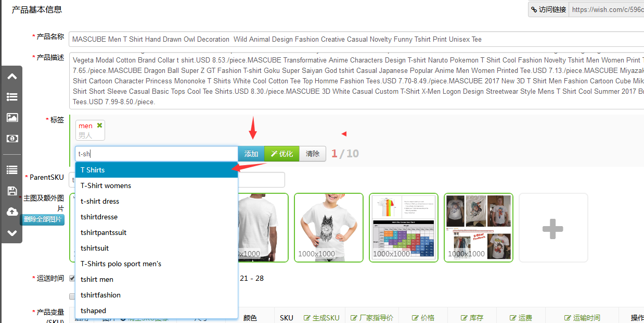This screenshot has height=323, width=644.
Task: Select the size chart image thumbnail
Action: tap(404, 228)
